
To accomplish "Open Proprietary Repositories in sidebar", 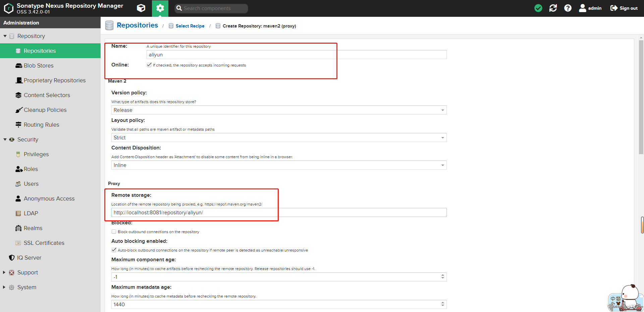I will tap(50, 80).
